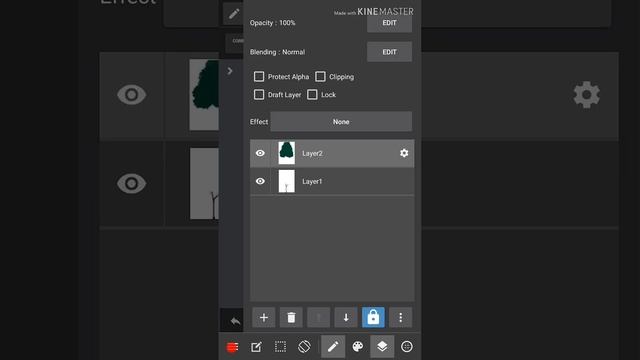Add a new layer with plus button

(264, 317)
